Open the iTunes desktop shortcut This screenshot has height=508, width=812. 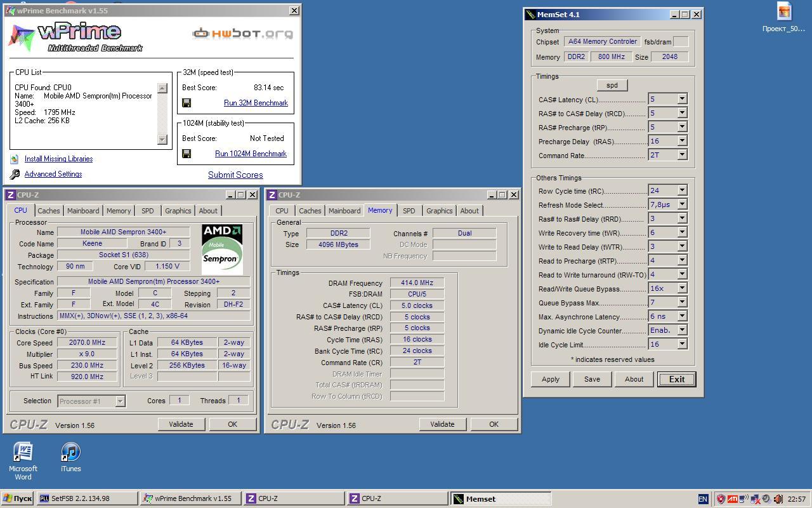pos(70,457)
